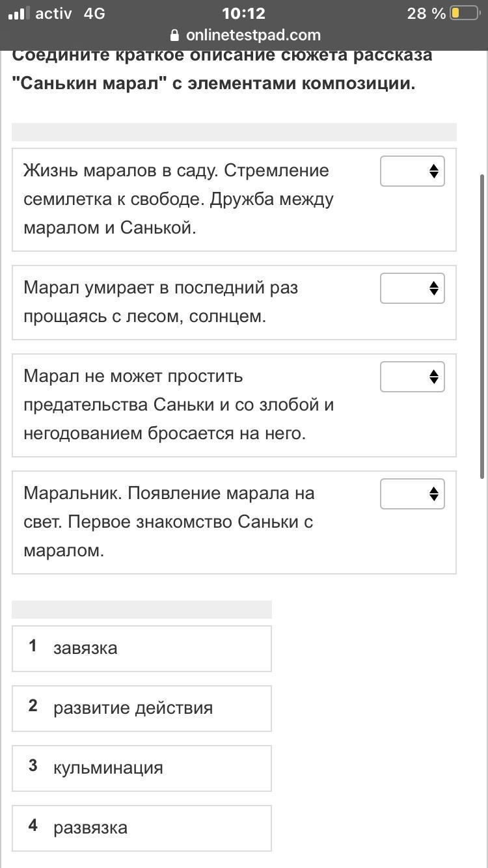Select answer option 1 'завязка'
488x868 pixels.
pos(141,648)
